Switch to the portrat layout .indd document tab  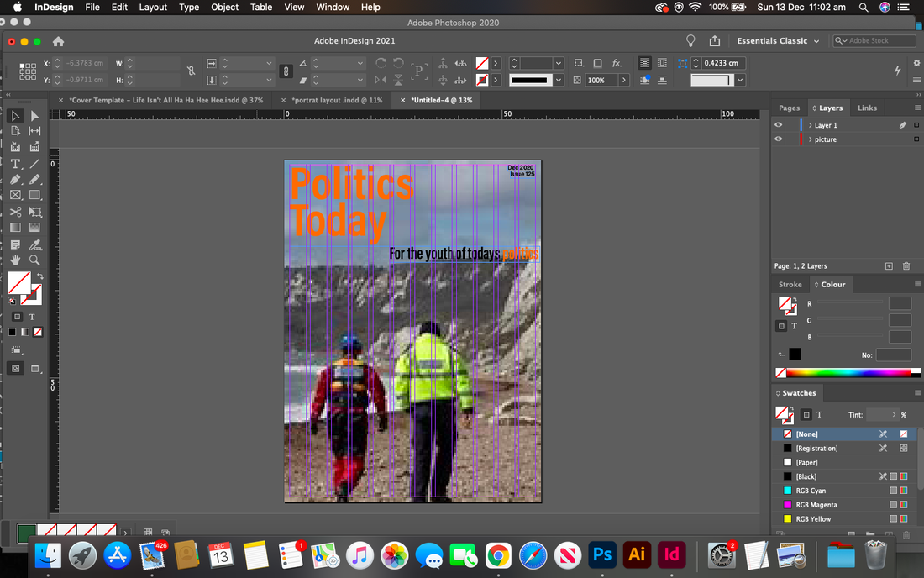(337, 100)
